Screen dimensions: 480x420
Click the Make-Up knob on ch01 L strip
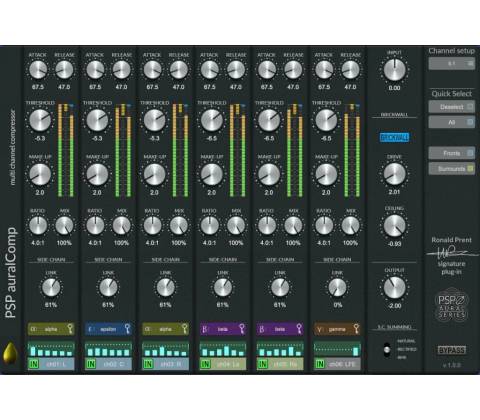[40, 174]
